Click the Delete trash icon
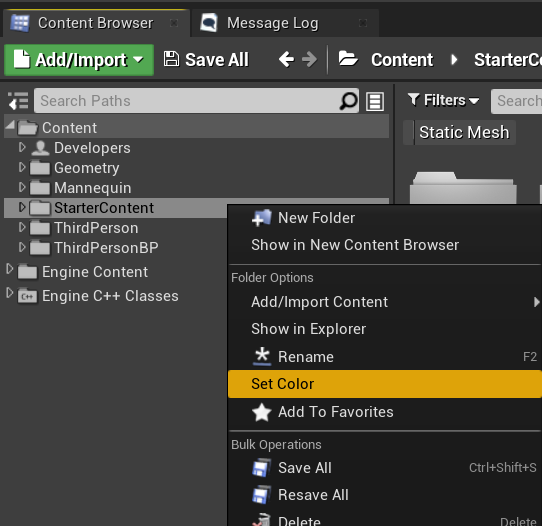 coord(262,520)
